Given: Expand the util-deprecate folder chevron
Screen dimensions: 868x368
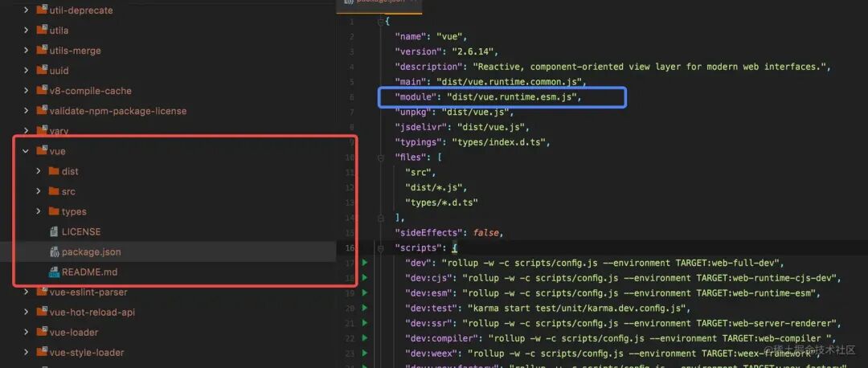Looking at the screenshot, I should (26, 10).
